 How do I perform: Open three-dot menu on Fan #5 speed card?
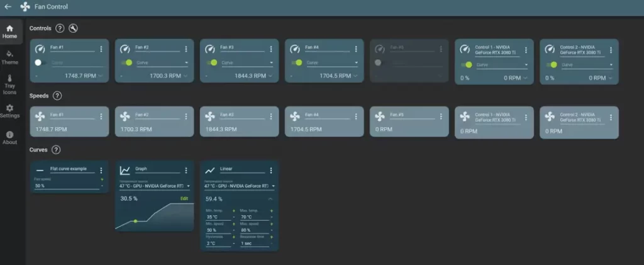441,116
